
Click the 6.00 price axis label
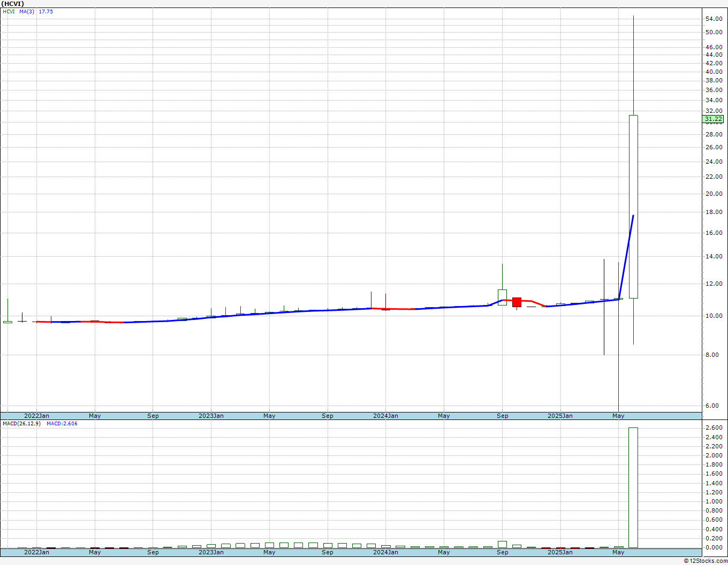coord(712,406)
